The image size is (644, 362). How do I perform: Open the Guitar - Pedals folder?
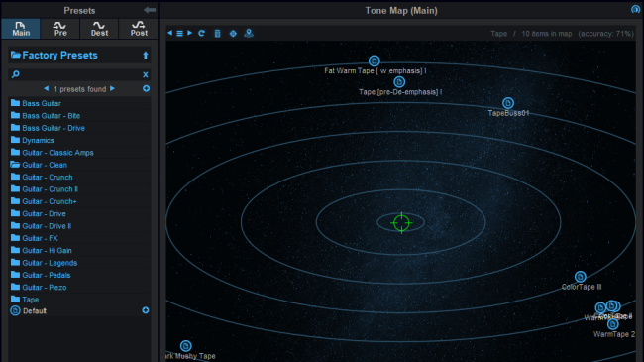coord(41,275)
